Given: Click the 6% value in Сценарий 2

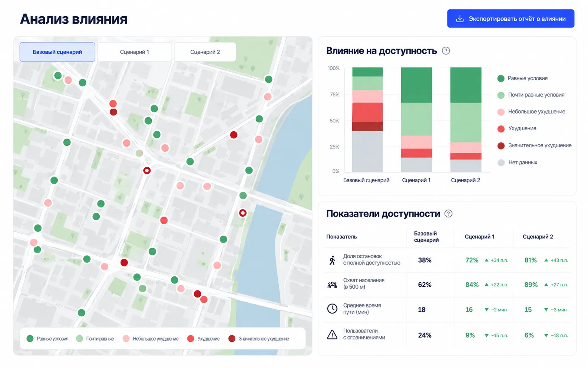Looking at the screenshot, I should 529,335.
